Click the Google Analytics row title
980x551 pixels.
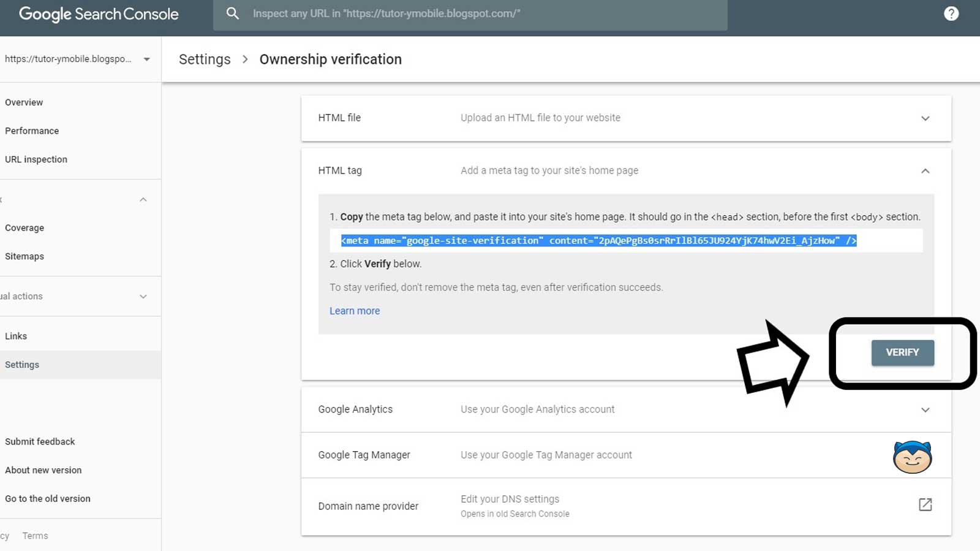[x=355, y=409]
